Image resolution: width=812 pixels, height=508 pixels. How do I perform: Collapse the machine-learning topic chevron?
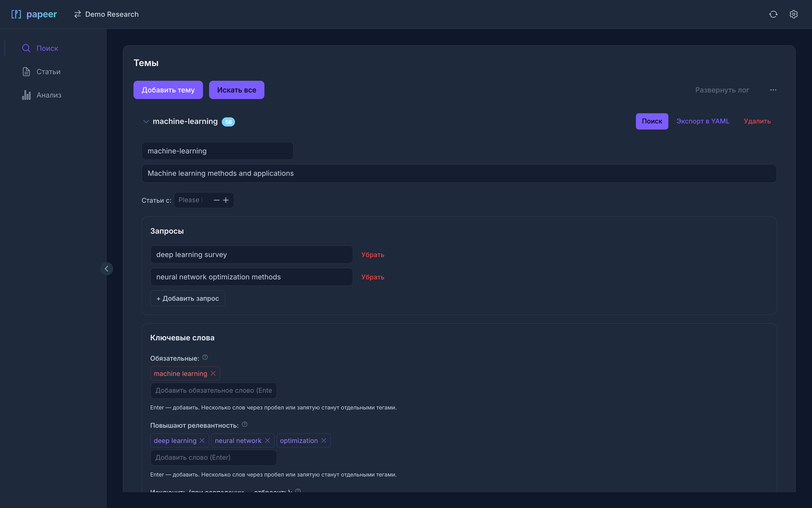pos(146,122)
